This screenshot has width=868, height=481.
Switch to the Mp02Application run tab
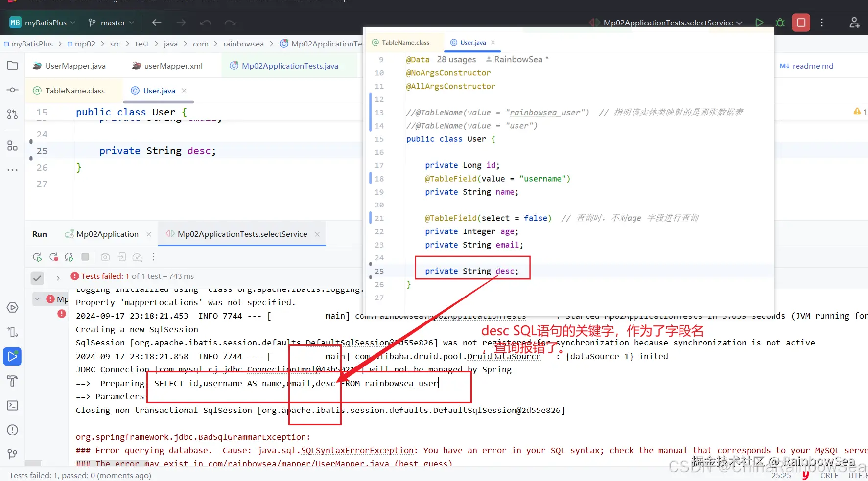coord(102,234)
